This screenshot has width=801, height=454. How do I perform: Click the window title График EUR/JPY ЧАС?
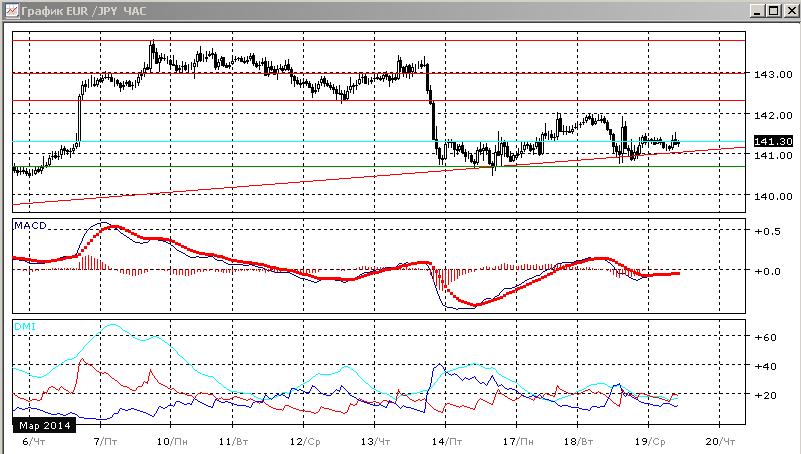(84, 11)
